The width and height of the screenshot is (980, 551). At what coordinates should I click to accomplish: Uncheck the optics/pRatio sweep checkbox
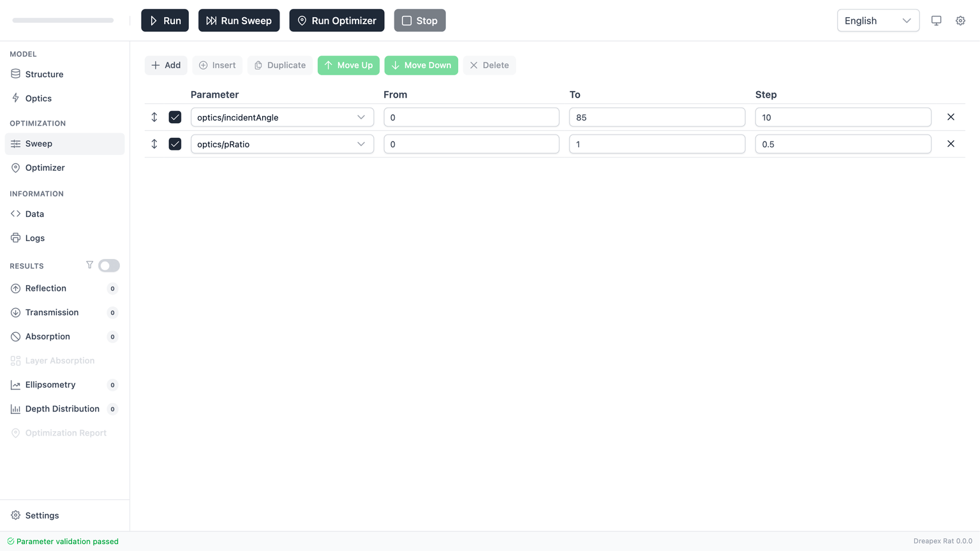pyautogui.click(x=175, y=144)
